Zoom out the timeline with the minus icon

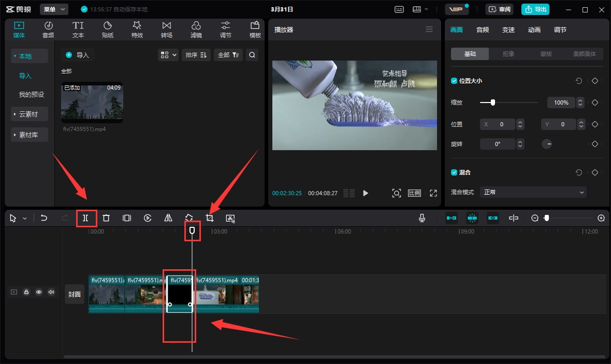[x=534, y=218]
